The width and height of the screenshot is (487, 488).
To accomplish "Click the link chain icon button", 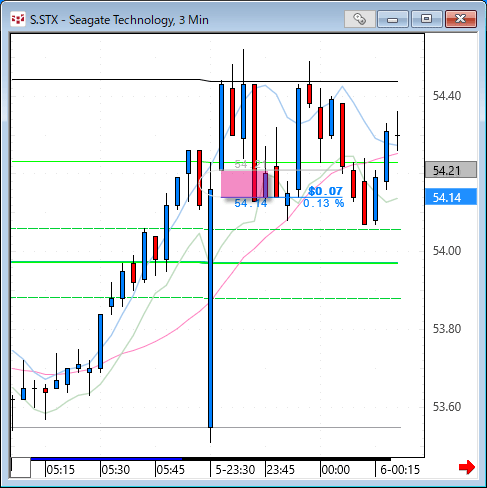I will [359, 19].
